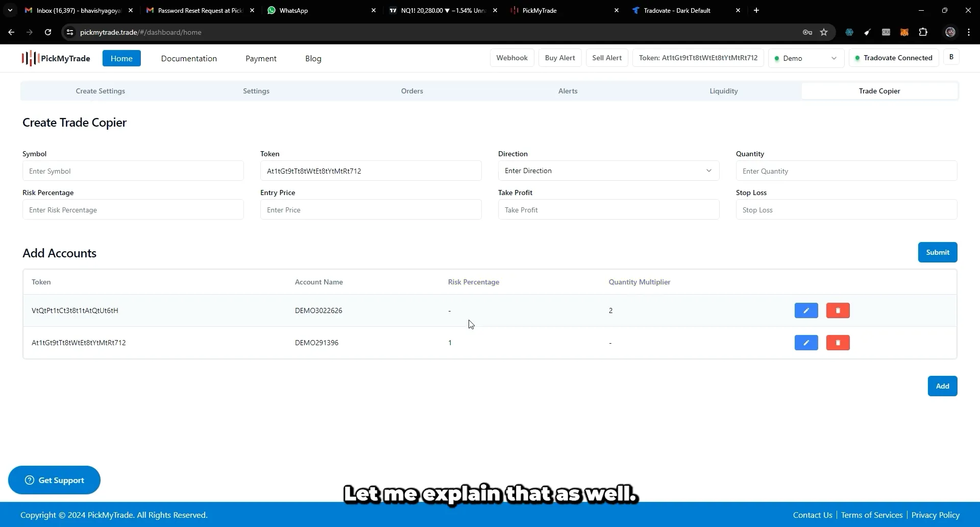Open the Chrome profile avatar
Screen dimensions: 980x527
[x=950, y=32]
